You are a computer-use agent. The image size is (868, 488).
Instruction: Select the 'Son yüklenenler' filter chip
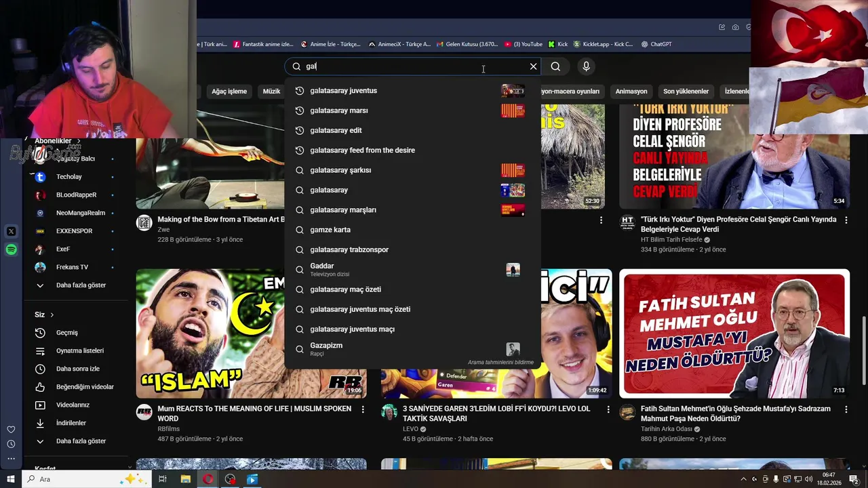686,91
